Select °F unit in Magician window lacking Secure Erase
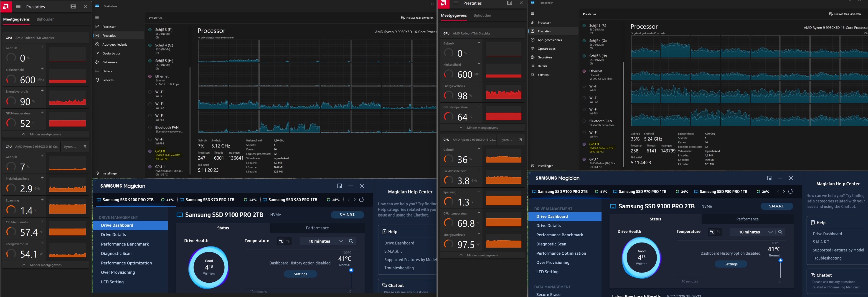 [288, 241]
